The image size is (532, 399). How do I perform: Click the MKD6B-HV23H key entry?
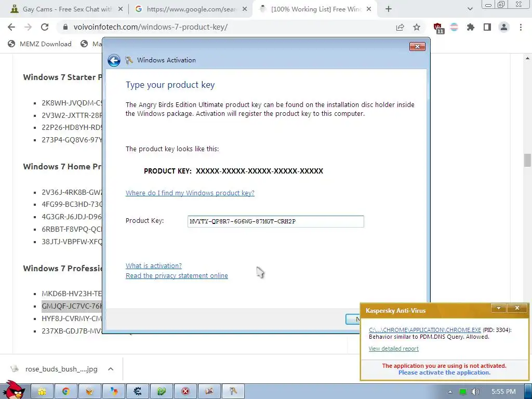click(72, 294)
